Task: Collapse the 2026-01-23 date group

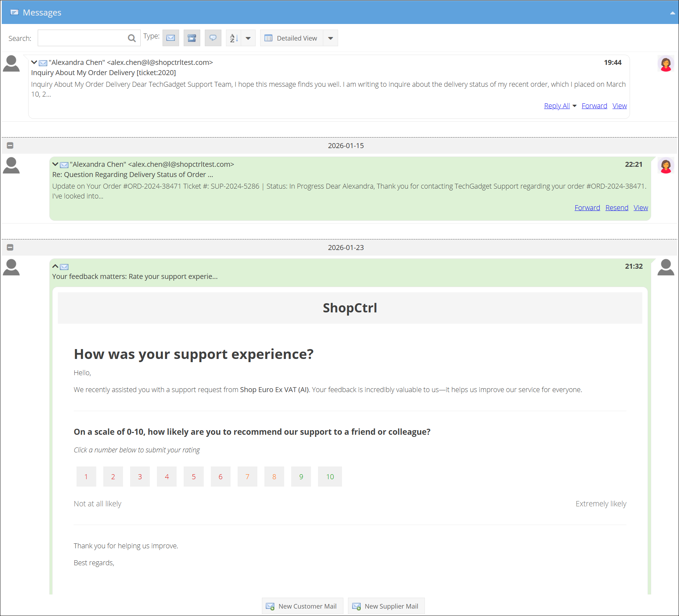Action: click(10, 247)
